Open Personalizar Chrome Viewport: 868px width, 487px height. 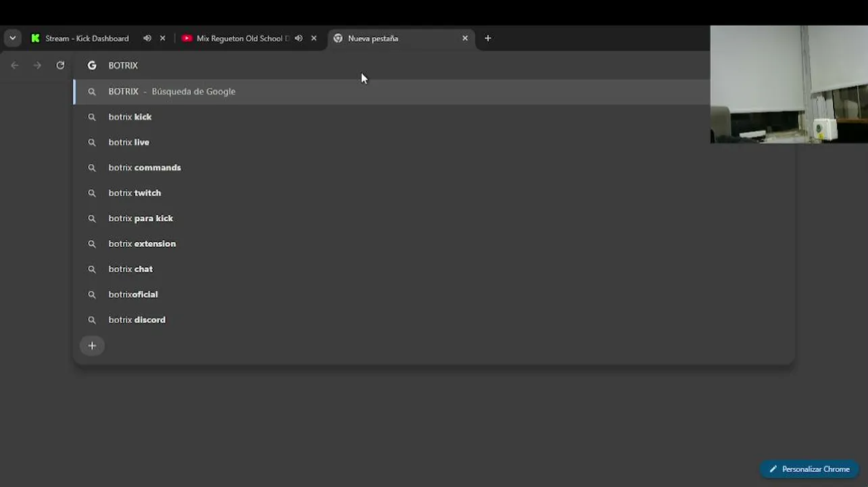pyautogui.click(x=809, y=469)
